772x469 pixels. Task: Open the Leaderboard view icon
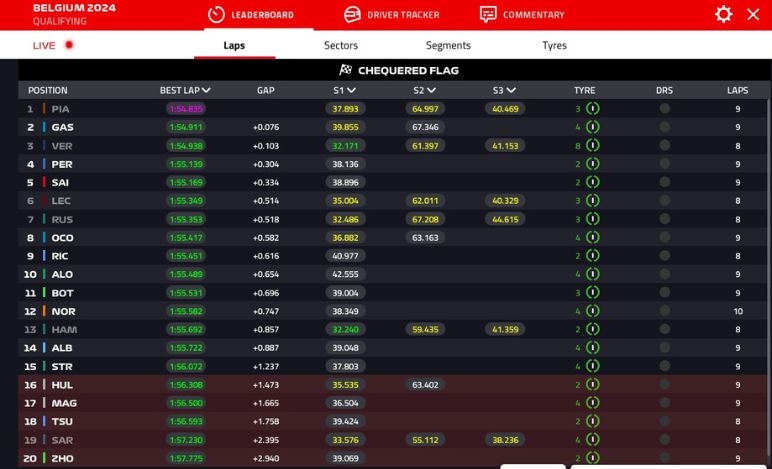pyautogui.click(x=216, y=14)
